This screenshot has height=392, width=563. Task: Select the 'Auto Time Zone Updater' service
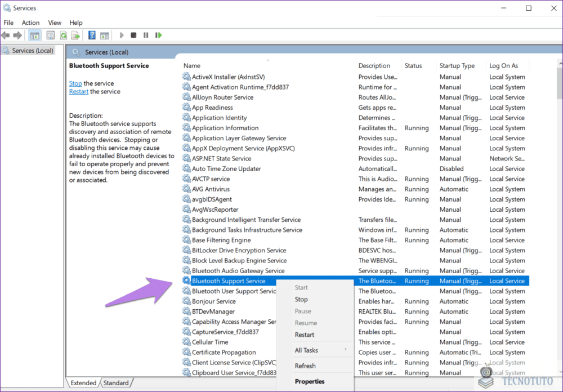coord(355,168)
